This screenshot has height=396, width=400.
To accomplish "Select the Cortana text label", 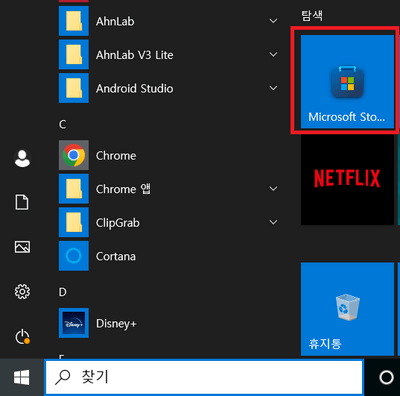I will [116, 256].
